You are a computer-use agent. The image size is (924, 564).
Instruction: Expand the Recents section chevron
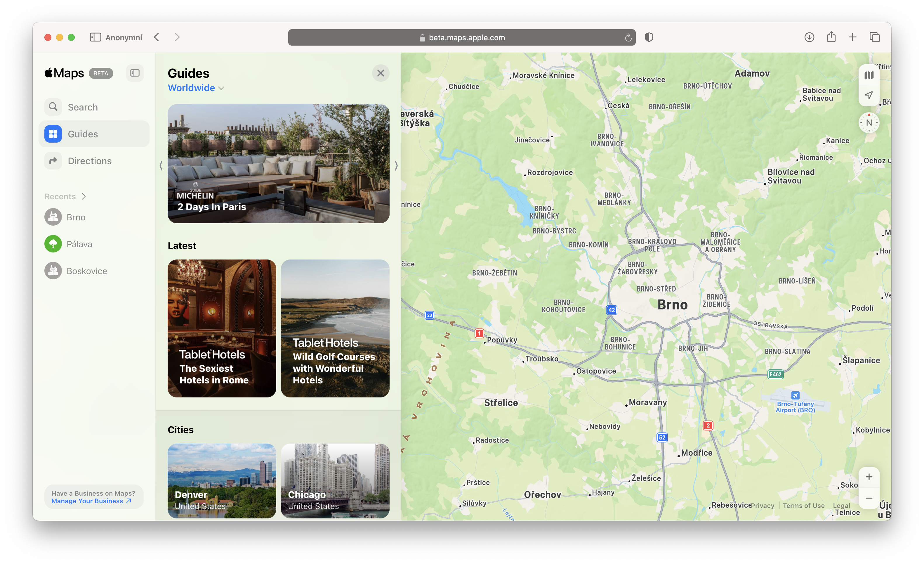point(83,196)
